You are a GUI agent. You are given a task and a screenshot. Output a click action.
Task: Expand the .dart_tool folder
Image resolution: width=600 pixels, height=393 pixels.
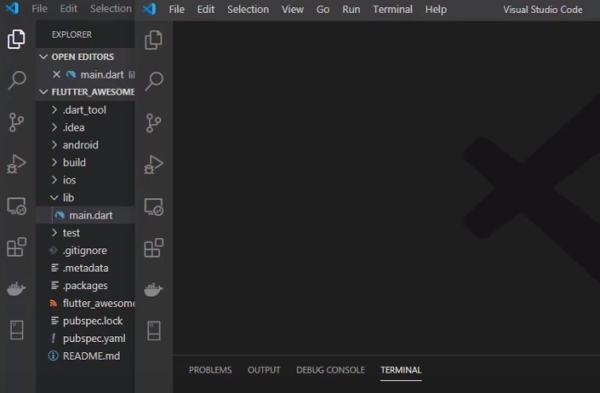54,110
